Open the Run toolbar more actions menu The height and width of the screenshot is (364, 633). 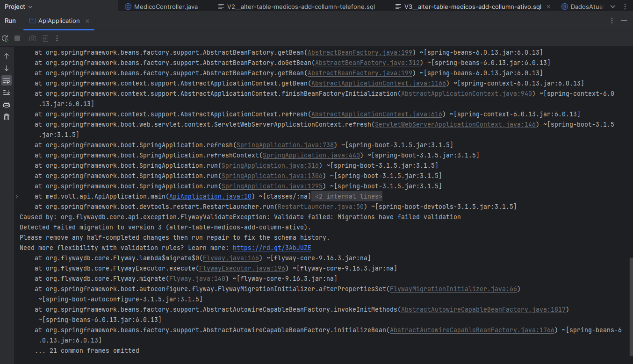pos(57,38)
